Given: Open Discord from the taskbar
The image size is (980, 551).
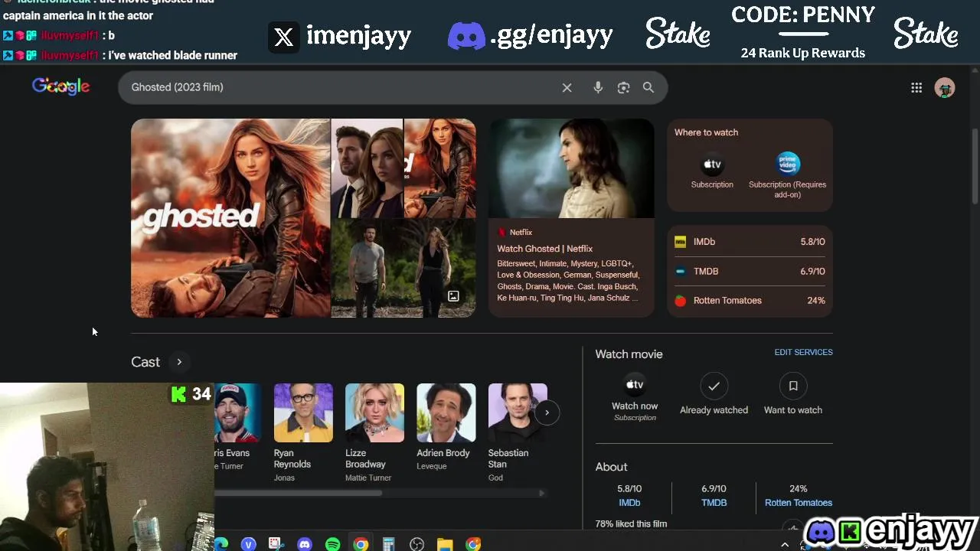Looking at the screenshot, I should [x=305, y=544].
